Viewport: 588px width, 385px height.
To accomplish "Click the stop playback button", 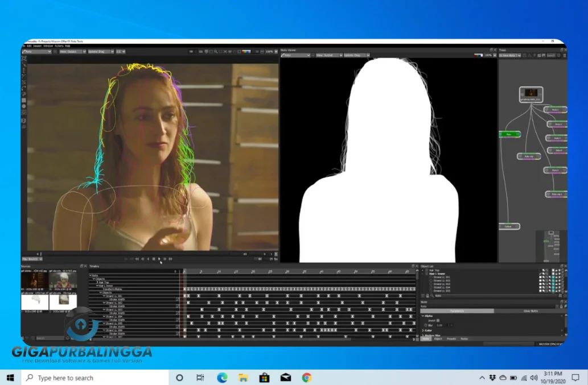I will pyautogui.click(x=153, y=259).
